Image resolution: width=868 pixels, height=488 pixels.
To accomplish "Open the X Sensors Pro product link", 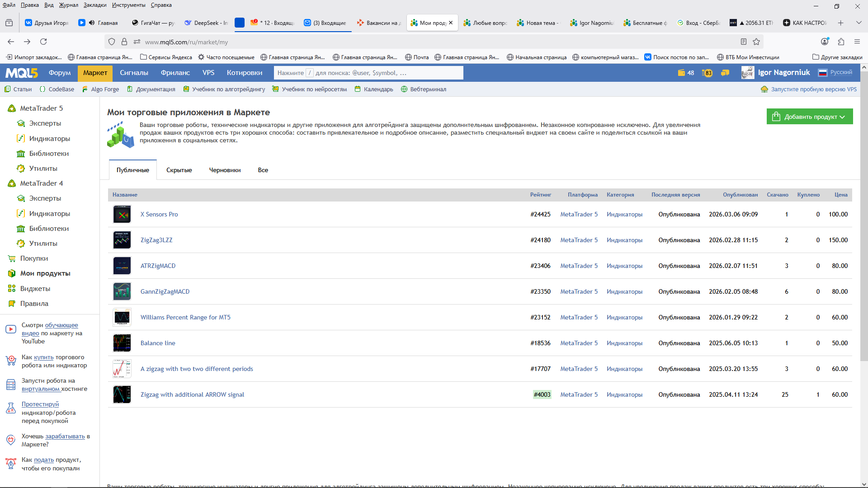I will [159, 214].
